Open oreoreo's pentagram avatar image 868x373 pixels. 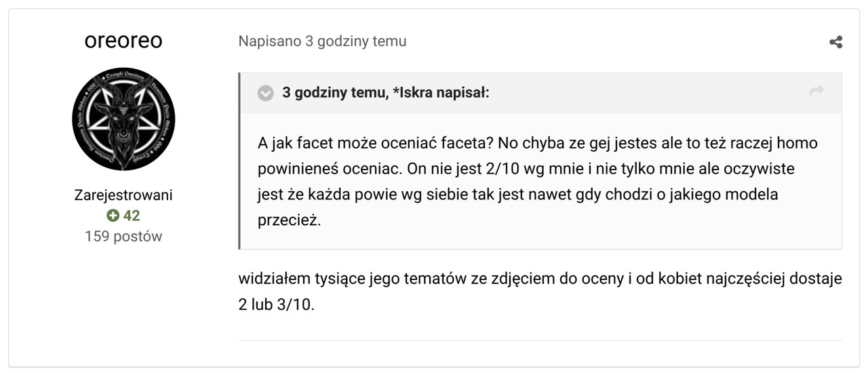123,119
